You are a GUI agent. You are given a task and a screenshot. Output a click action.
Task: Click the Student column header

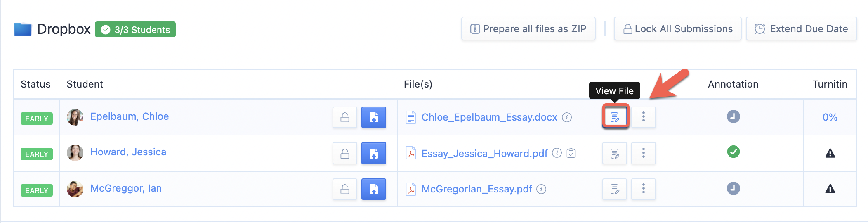pyautogui.click(x=85, y=84)
